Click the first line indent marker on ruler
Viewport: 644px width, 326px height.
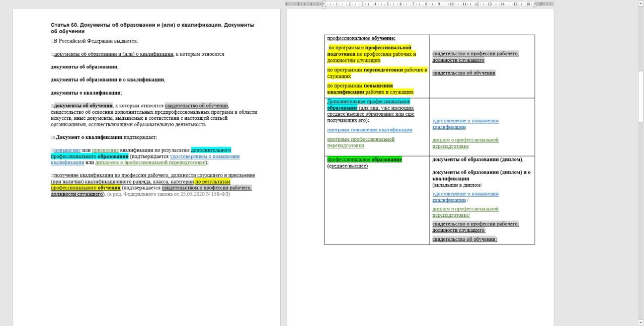(324, 2)
